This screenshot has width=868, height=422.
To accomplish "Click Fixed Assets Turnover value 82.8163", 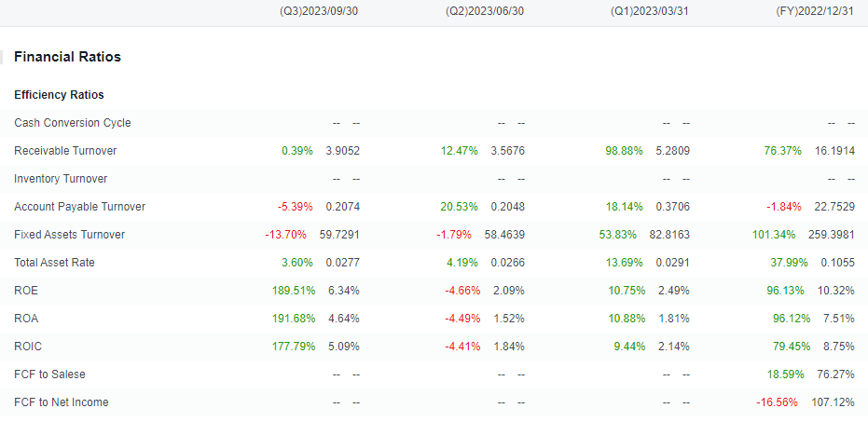I will 669,235.
